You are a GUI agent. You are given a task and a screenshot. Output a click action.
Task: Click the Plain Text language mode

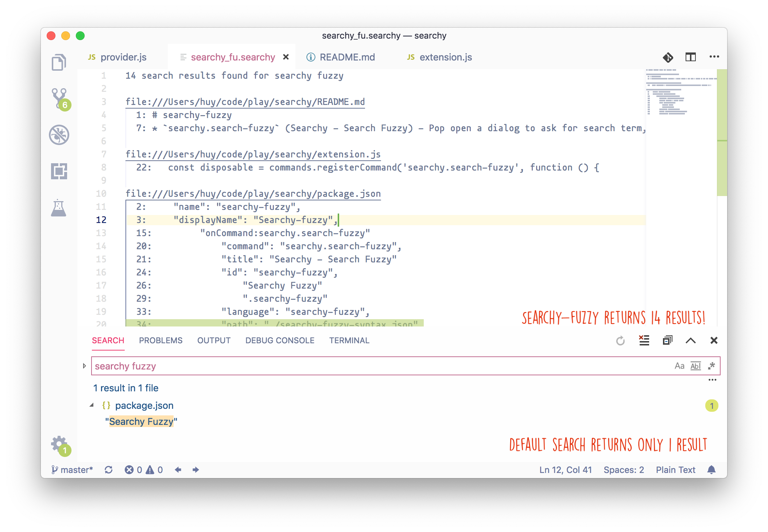pyautogui.click(x=675, y=470)
